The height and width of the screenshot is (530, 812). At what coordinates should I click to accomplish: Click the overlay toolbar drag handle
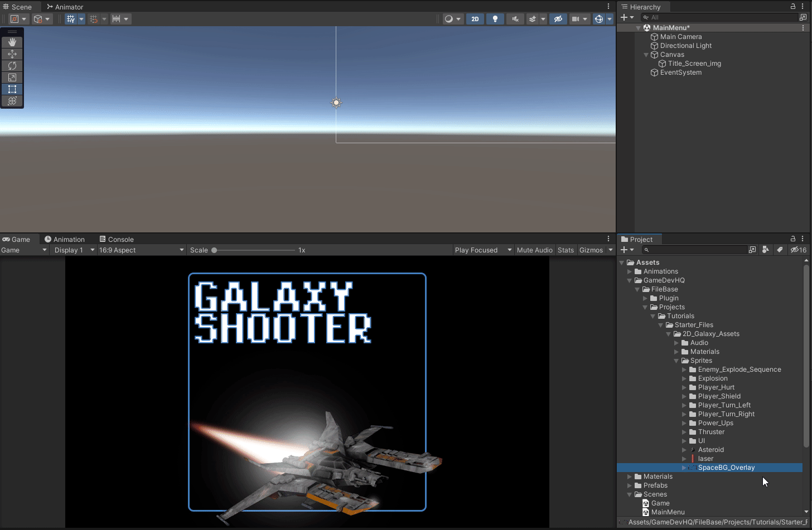point(12,32)
